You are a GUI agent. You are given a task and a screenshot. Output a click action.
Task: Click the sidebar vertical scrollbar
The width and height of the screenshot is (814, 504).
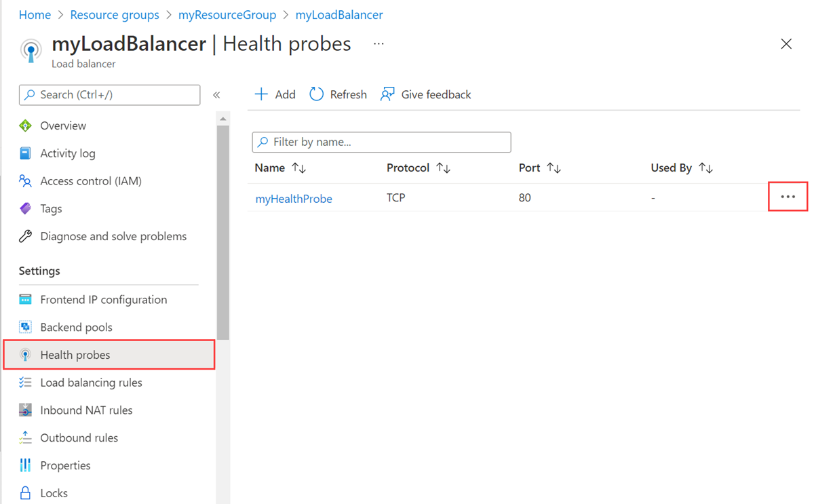(x=222, y=232)
